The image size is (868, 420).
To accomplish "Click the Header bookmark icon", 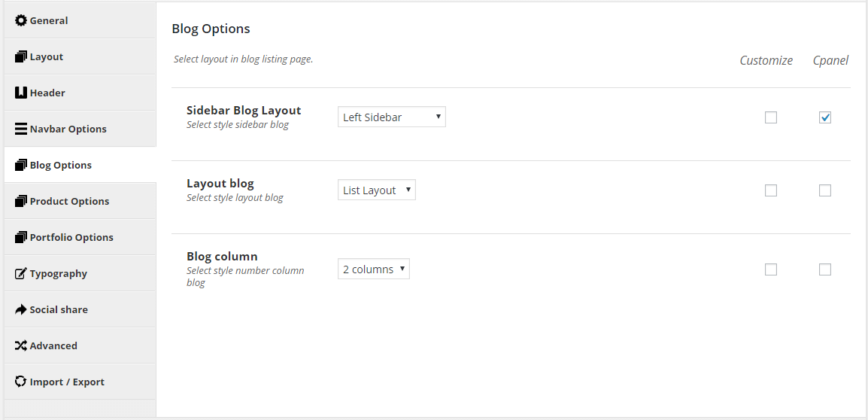I will 20,93.
